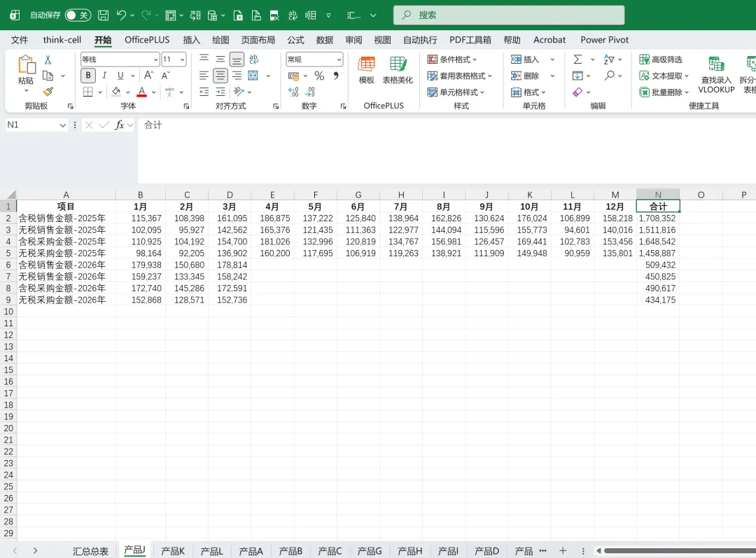Viewport: 756px width, 558px height.
Task: Click 查找录入 VLOOKUP tool icon
Action: pos(717,75)
